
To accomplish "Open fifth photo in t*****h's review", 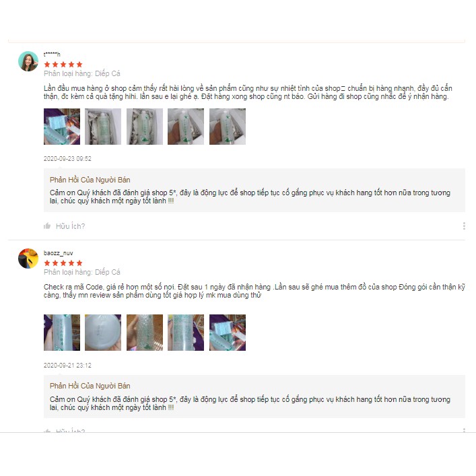I will pyautogui.click(x=228, y=127).
